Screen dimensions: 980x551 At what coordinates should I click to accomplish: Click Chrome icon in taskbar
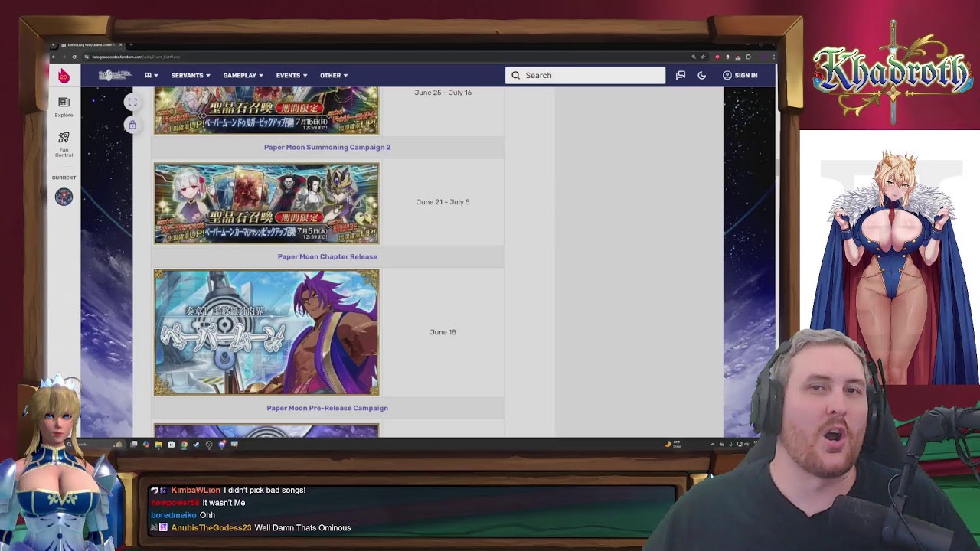(184, 444)
